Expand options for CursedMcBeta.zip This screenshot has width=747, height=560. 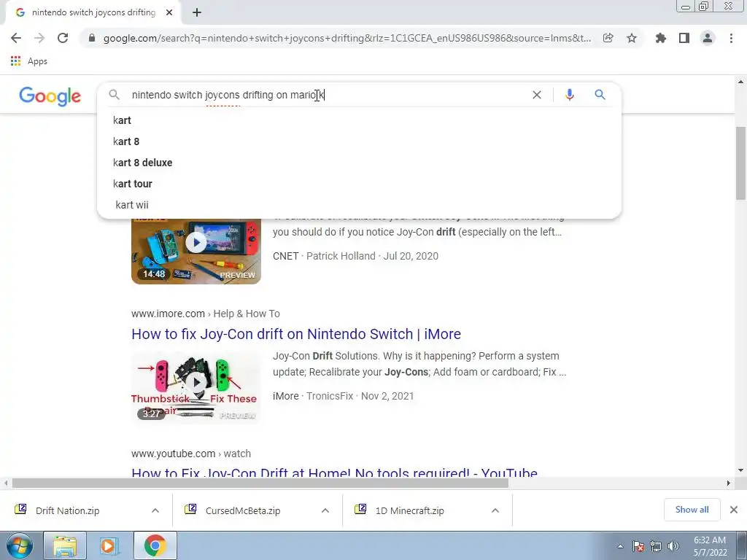pyautogui.click(x=325, y=510)
